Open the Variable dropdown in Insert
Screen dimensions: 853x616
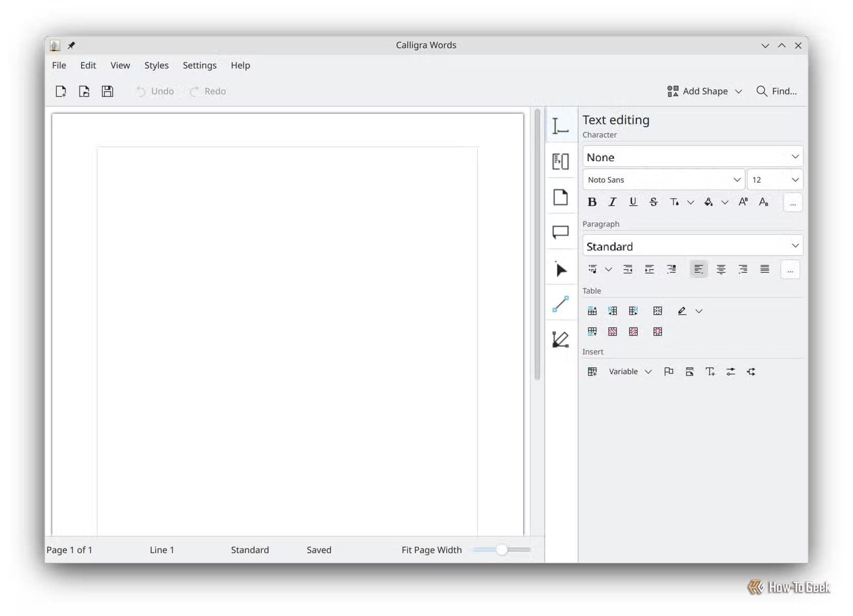pos(630,372)
